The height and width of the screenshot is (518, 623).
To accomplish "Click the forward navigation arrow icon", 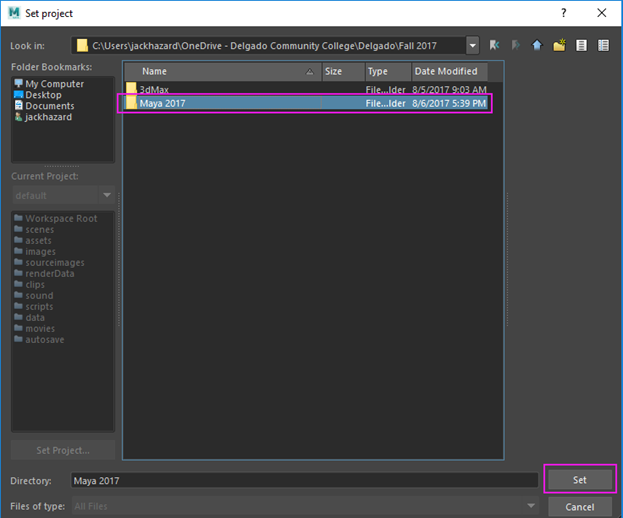I will tap(516, 45).
